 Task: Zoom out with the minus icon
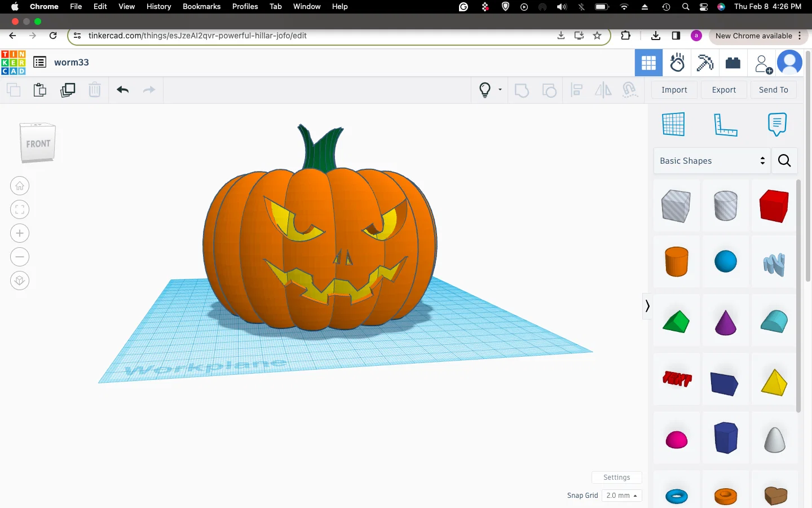click(20, 257)
